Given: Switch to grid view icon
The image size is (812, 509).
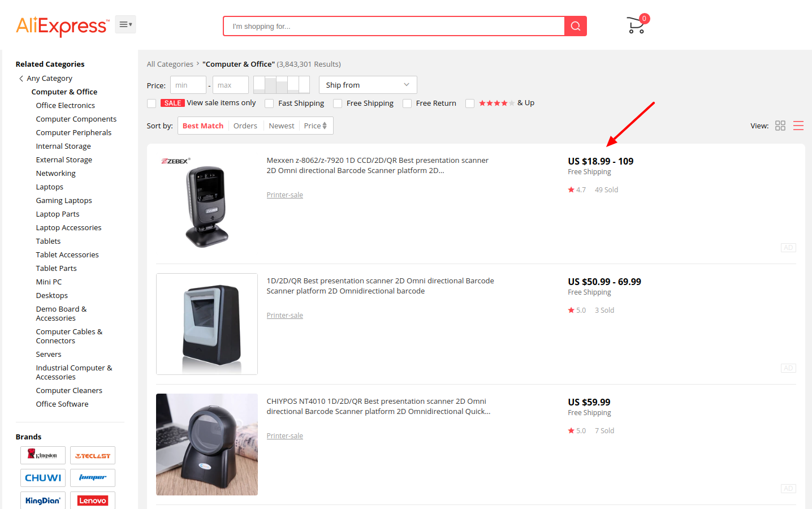Looking at the screenshot, I should tap(780, 126).
